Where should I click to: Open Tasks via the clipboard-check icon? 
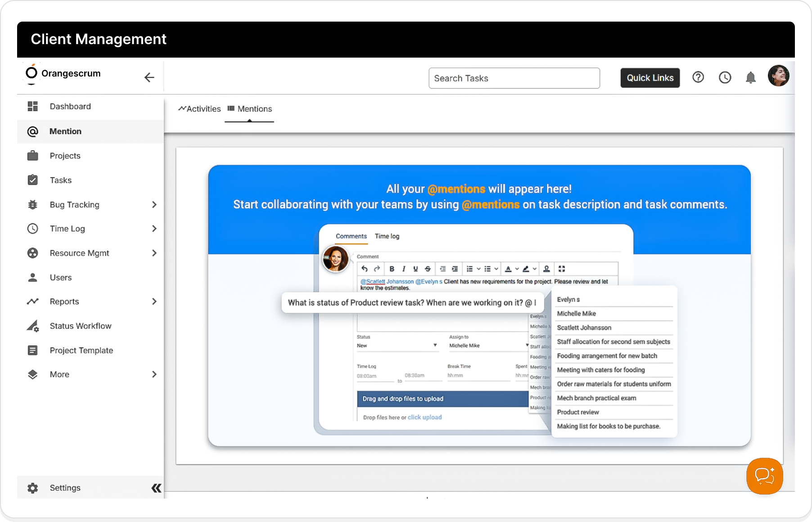tap(32, 180)
